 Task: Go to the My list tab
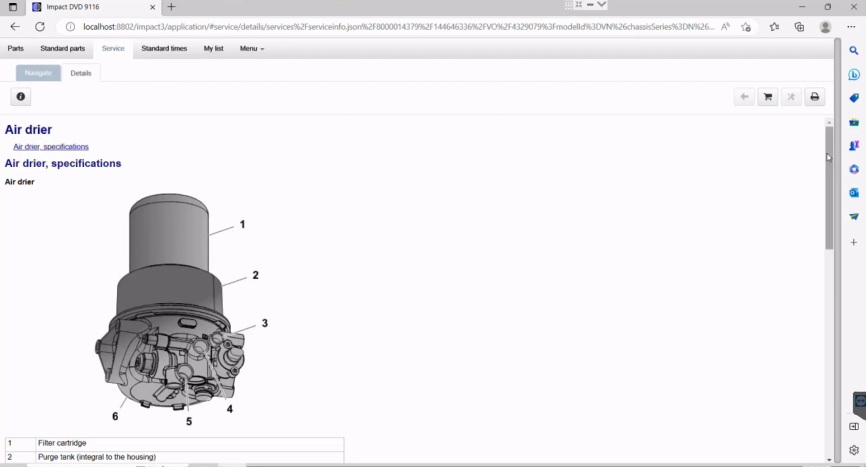[x=213, y=48]
